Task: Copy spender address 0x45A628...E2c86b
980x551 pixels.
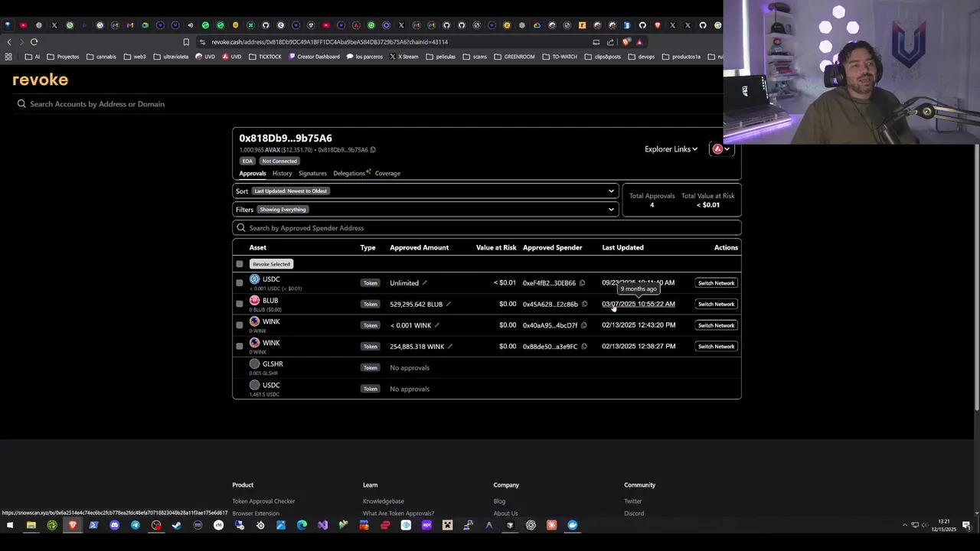Action: click(584, 305)
